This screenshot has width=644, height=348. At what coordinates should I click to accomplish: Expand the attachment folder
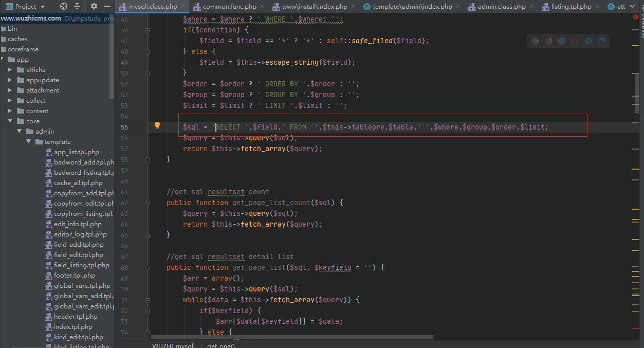pos(10,90)
